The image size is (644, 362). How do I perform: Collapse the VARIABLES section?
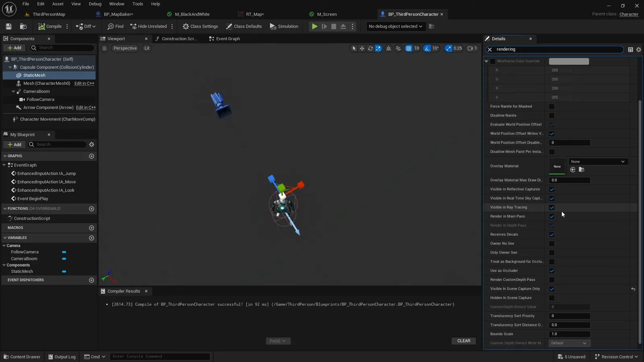click(5, 238)
